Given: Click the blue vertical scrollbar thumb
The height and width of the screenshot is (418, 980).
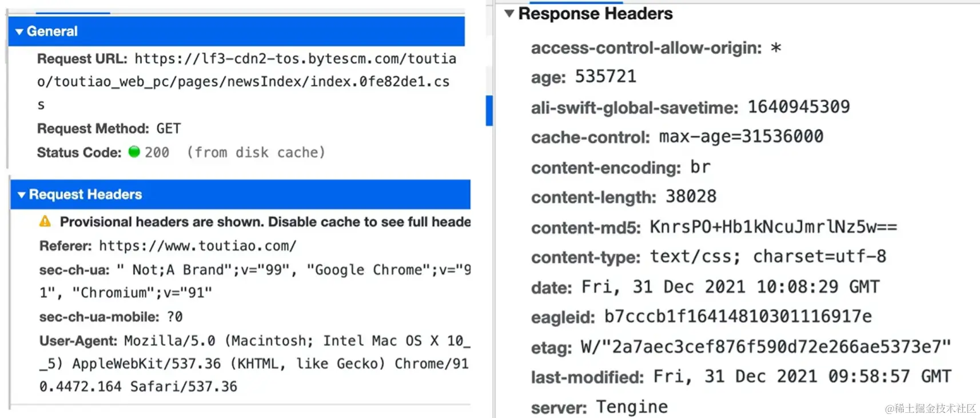Looking at the screenshot, I should pyautogui.click(x=489, y=110).
